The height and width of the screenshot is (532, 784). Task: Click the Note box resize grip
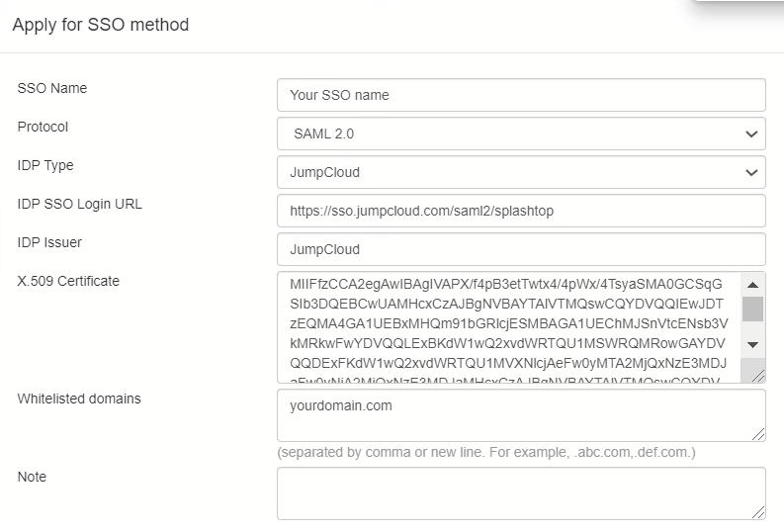tap(758, 512)
